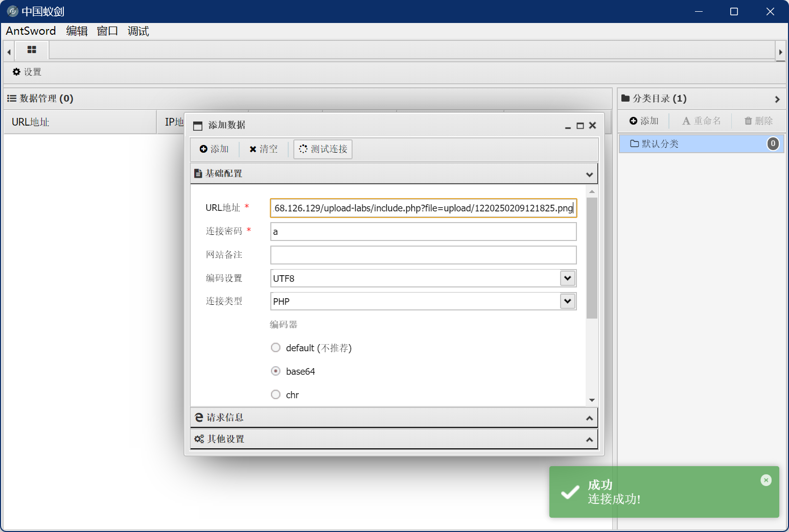Maximize the 添加数据 dialog
789x532 pixels.
coord(580,126)
